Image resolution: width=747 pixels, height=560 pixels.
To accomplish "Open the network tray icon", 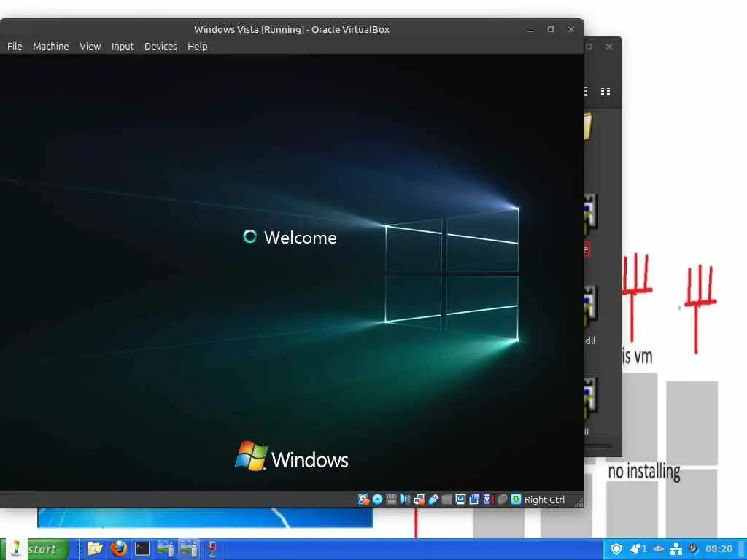I will click(676, 549).
